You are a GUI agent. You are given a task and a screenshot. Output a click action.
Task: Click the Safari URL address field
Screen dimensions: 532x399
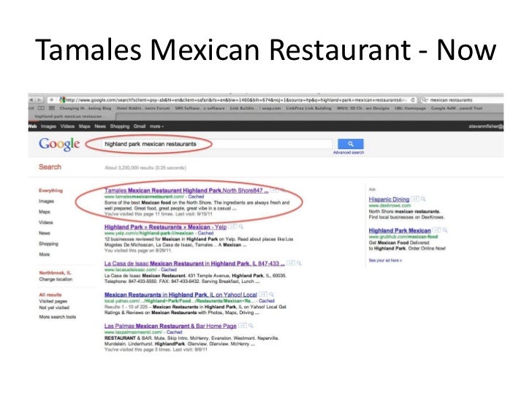234,99
